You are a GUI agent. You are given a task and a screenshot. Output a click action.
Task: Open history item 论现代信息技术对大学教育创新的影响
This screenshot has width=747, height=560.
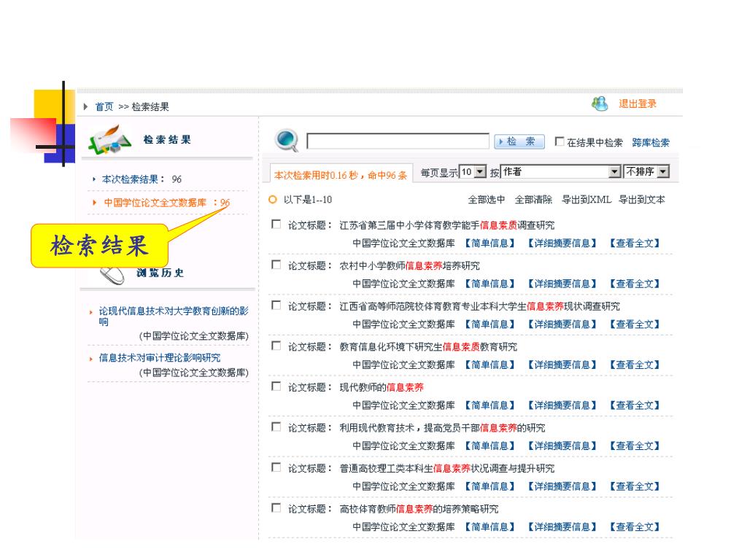tap(174, 316)
